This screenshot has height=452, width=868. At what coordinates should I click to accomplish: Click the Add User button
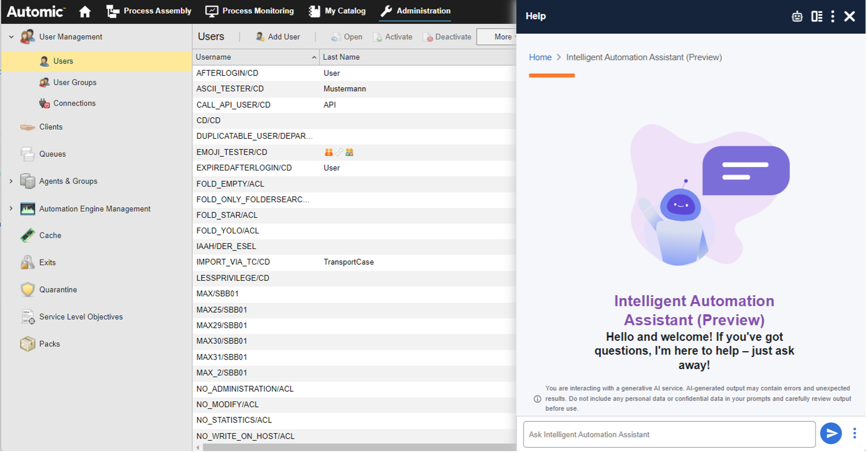tap(278, 37)
